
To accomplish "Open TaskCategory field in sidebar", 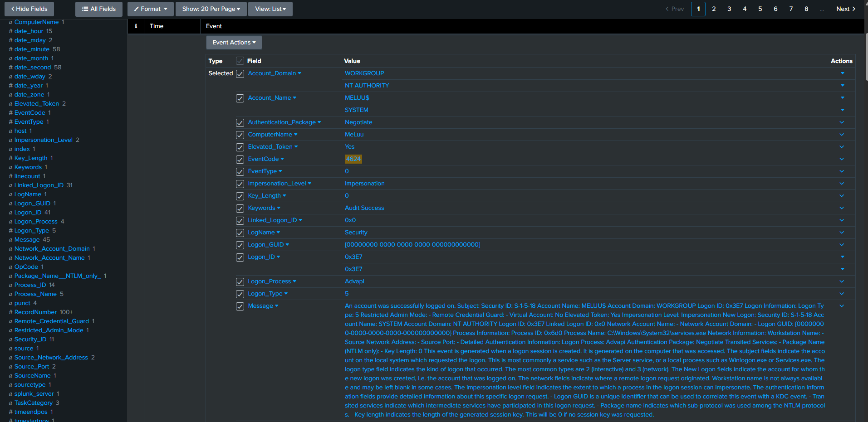I will click(x=34, y=403).
